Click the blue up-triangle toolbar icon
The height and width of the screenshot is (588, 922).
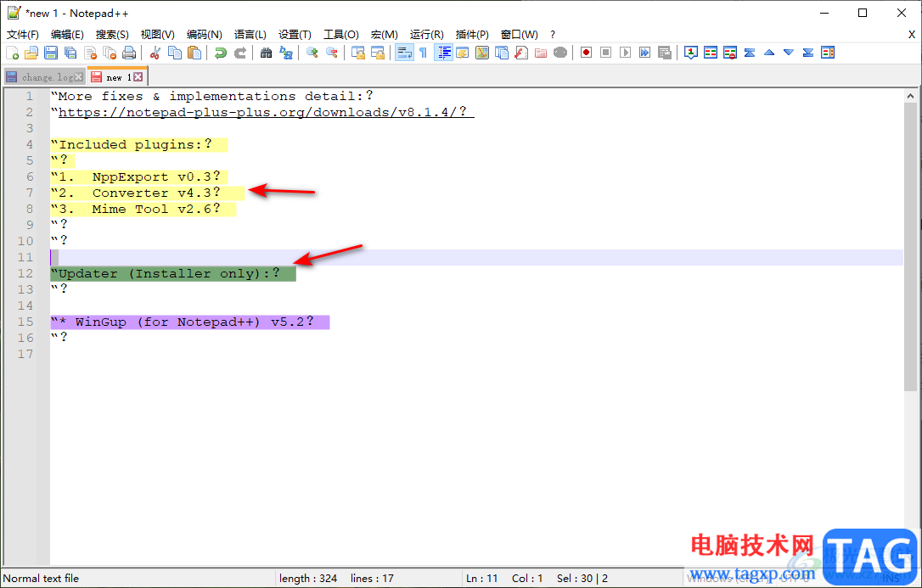pos(769,53)
